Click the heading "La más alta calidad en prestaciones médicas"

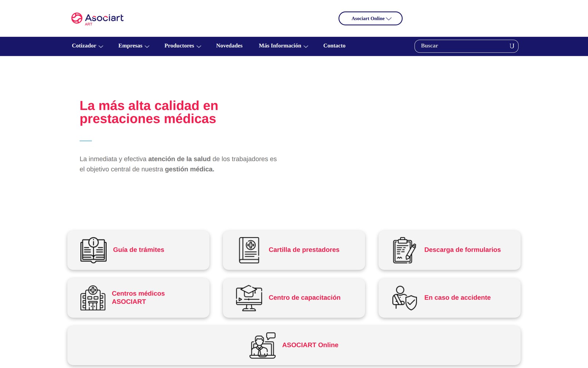tap(149, 112)
